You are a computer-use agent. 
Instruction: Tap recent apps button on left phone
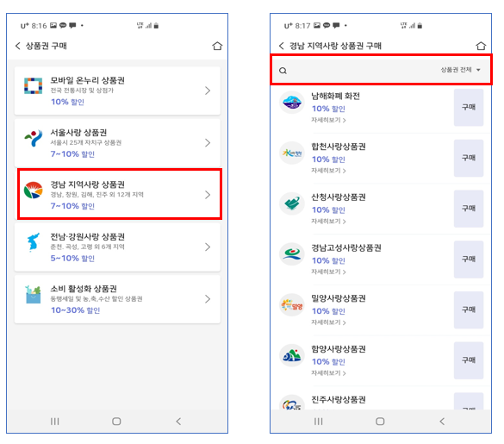[x=54, y=422]
